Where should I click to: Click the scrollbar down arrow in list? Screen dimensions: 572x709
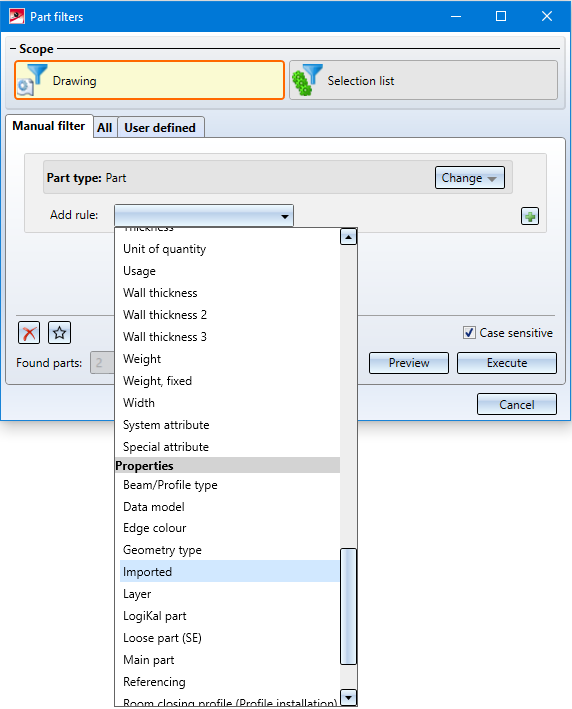[x=348, y=697]
